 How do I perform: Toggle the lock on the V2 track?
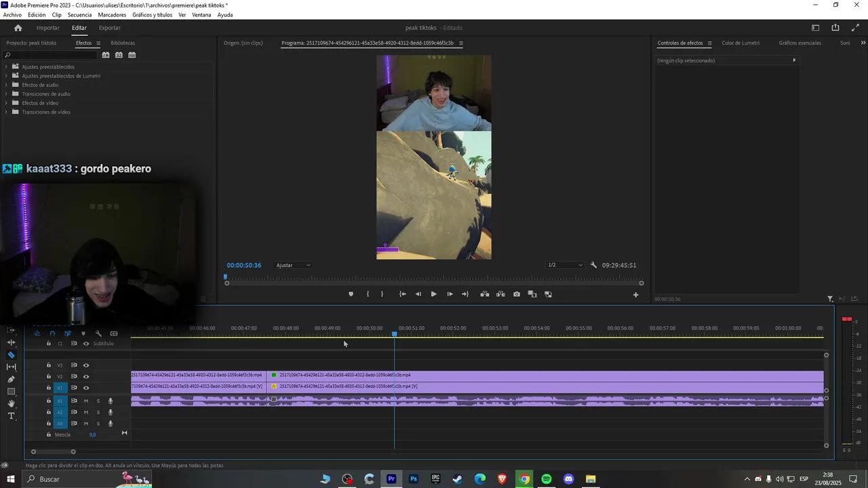pos(49,376)
